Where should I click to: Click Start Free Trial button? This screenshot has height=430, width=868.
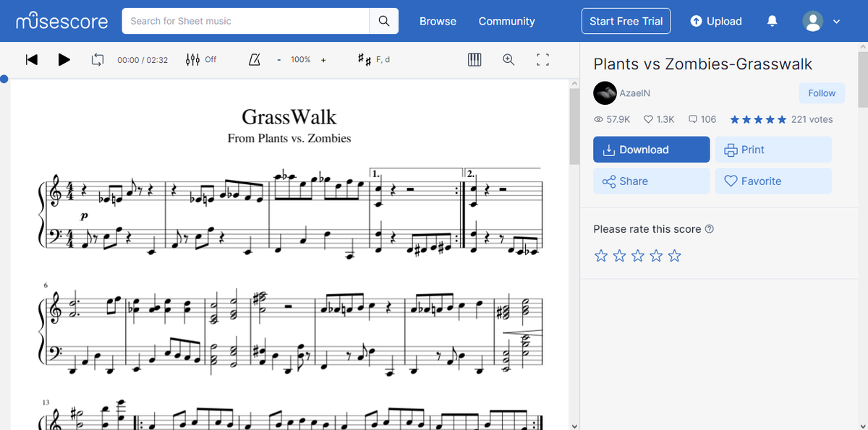coord(626,21)
